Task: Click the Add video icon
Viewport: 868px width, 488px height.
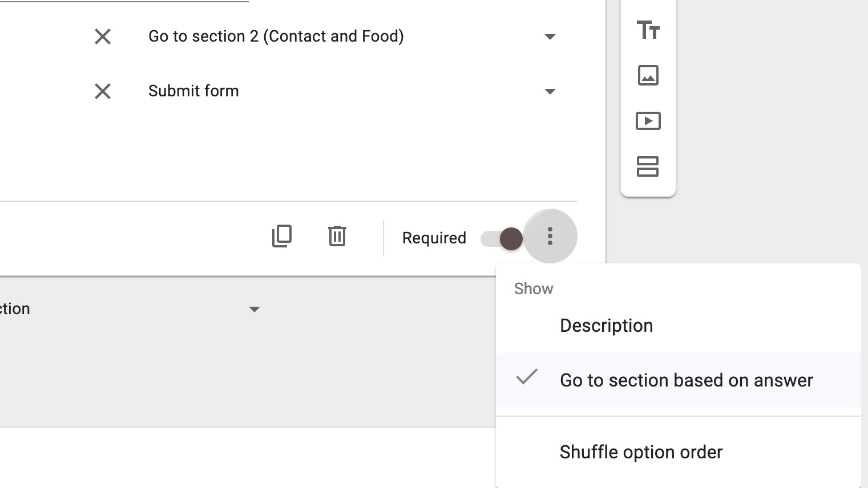Action: [648, 121]
